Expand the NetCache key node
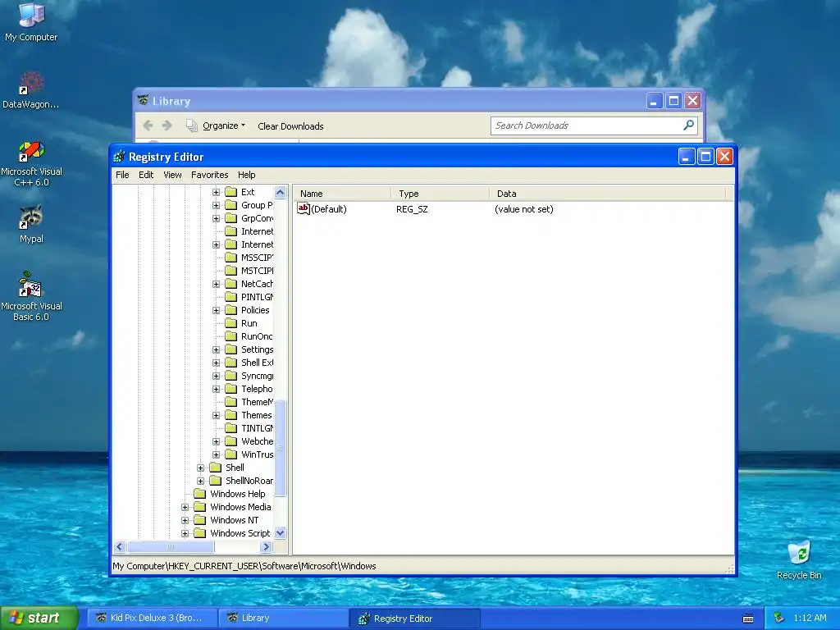Image resolution: width=840 pixels, height=630 pixels. point(216,284)
